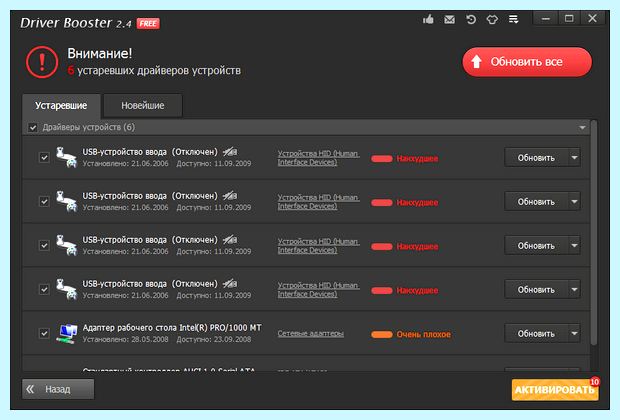Open Устройства HID link in fourth USB row
The height and width of the screenshot is (420, 620).
coord(319,289)
